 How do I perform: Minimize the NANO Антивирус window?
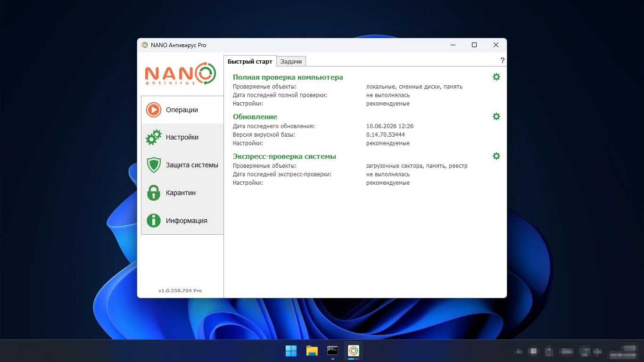[453, 45]
